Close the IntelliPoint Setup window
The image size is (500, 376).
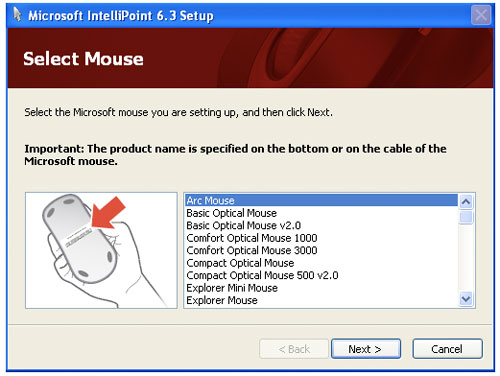click(x=481, y=15)
